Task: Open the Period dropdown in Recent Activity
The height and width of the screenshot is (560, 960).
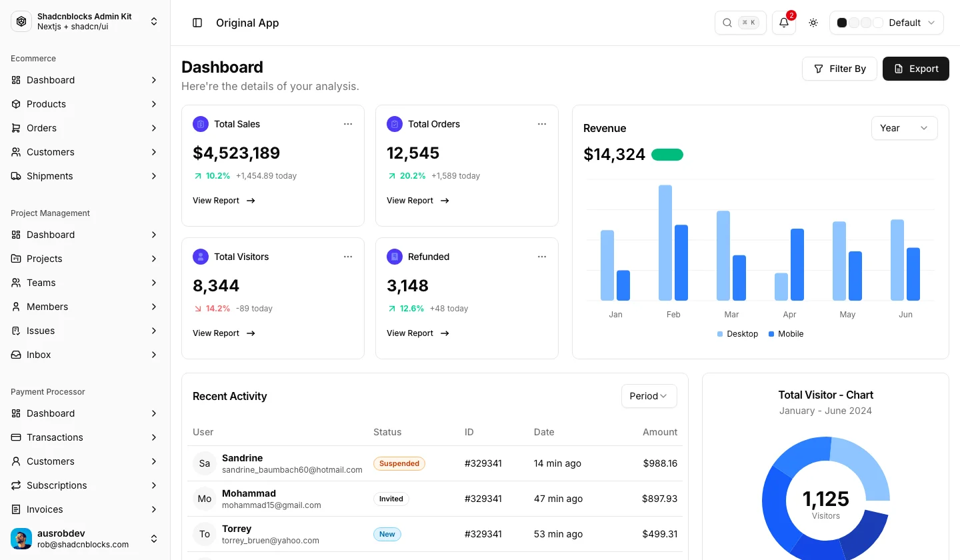Action: 649,396
